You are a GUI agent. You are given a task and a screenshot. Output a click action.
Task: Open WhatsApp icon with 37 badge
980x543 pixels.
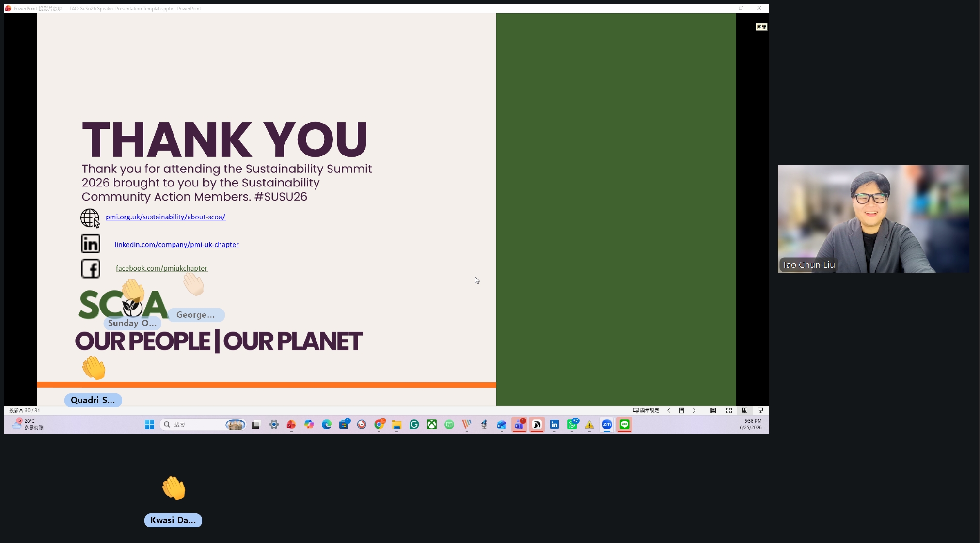[x=572, y=425]
